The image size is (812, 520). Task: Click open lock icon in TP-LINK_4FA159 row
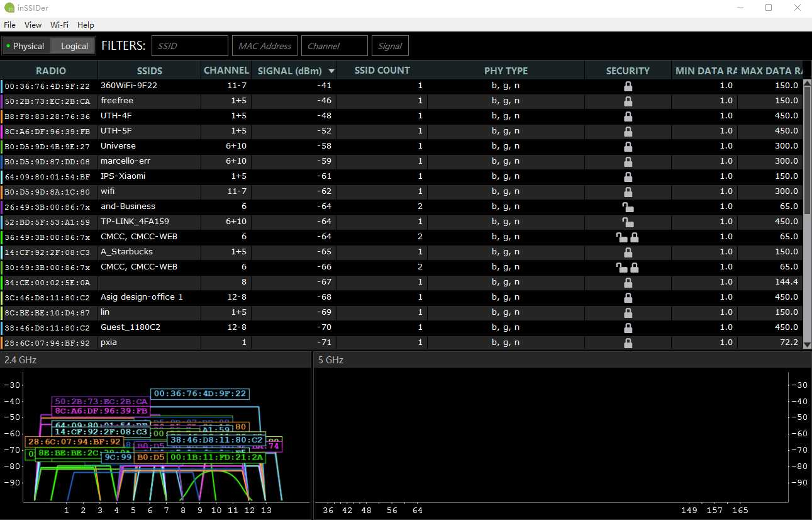point(628,222)
